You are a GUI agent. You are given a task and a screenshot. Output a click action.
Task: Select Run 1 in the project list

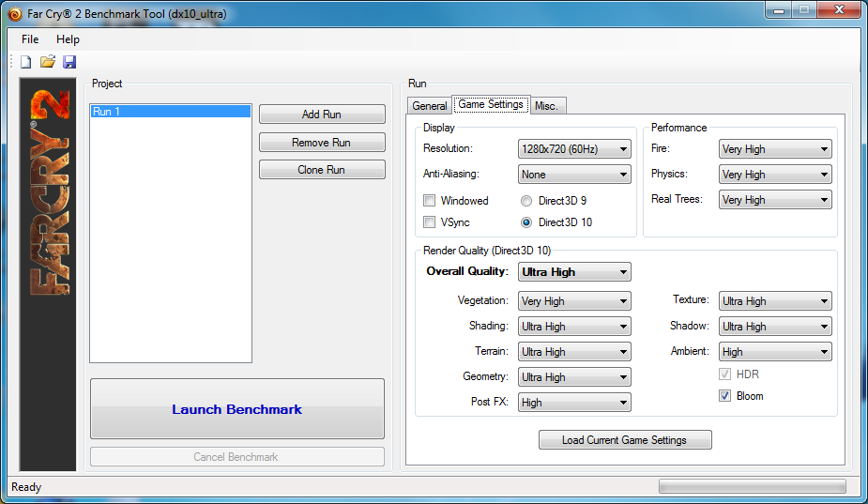pos(171,112)
